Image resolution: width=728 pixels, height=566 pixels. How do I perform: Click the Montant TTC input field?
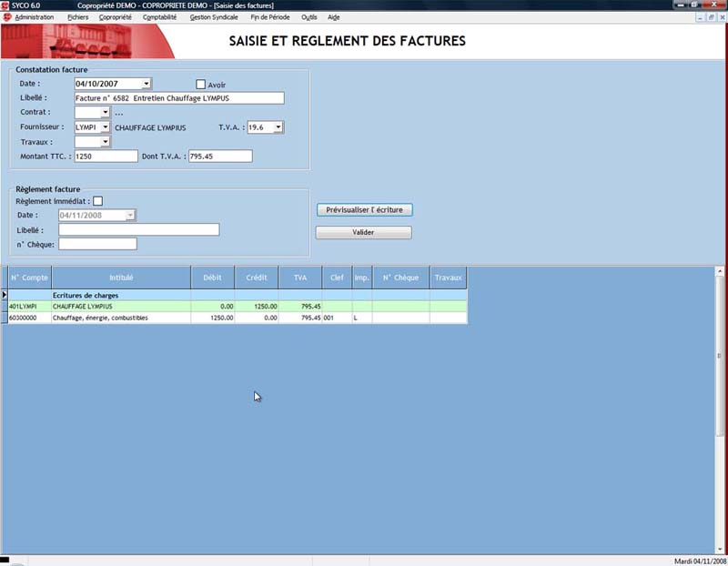pos(106,157)
